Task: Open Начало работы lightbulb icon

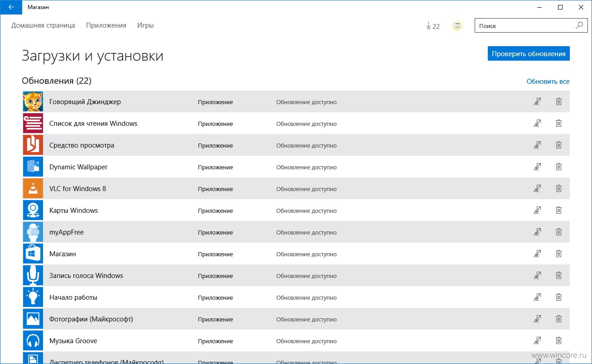Action: [x=33, y=297]
